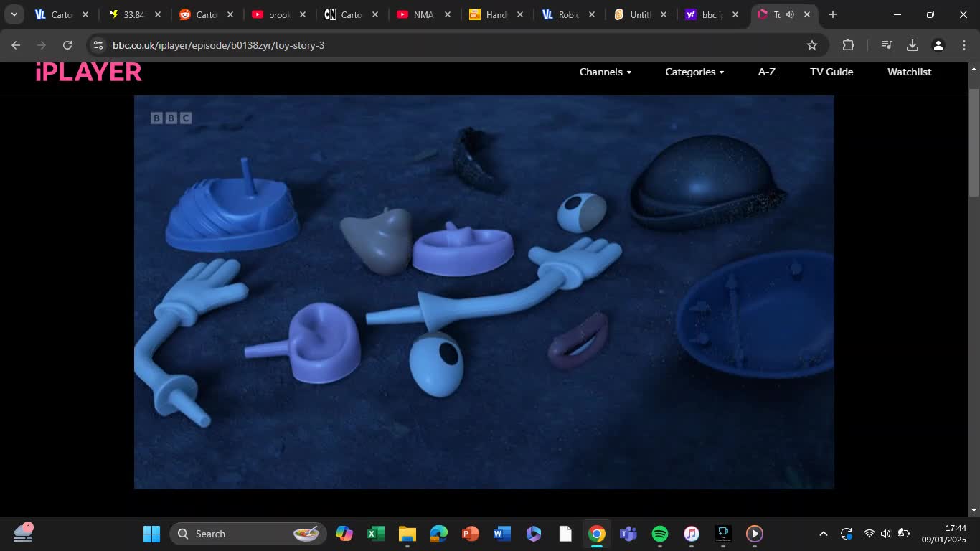Open Chrome downloads panel

click(913, 45)
